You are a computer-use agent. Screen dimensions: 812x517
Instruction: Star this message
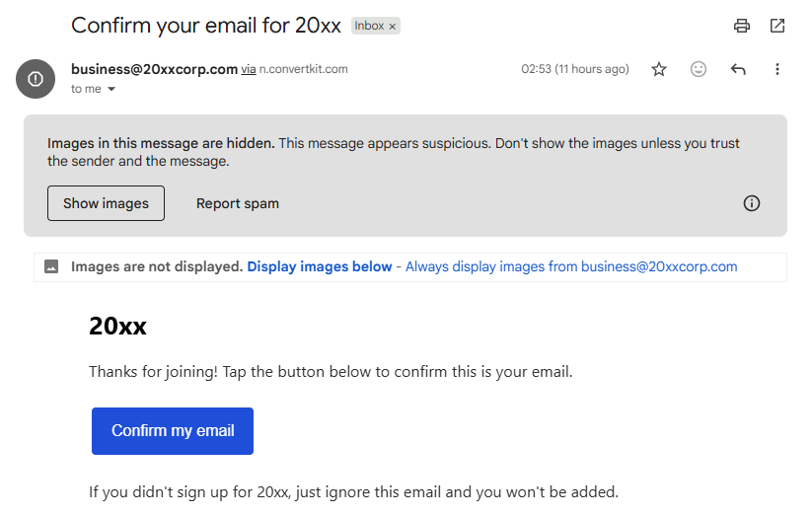point(659,69)
